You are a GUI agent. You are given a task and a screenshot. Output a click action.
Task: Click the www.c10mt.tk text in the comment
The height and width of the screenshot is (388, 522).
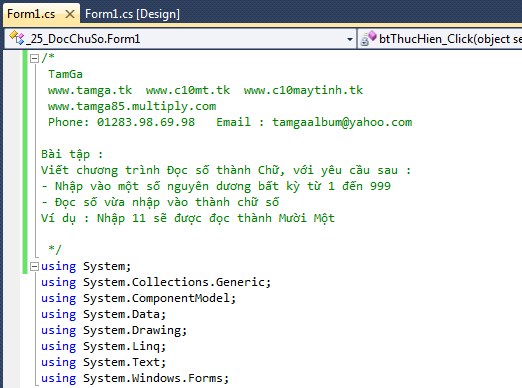[188, 90]
